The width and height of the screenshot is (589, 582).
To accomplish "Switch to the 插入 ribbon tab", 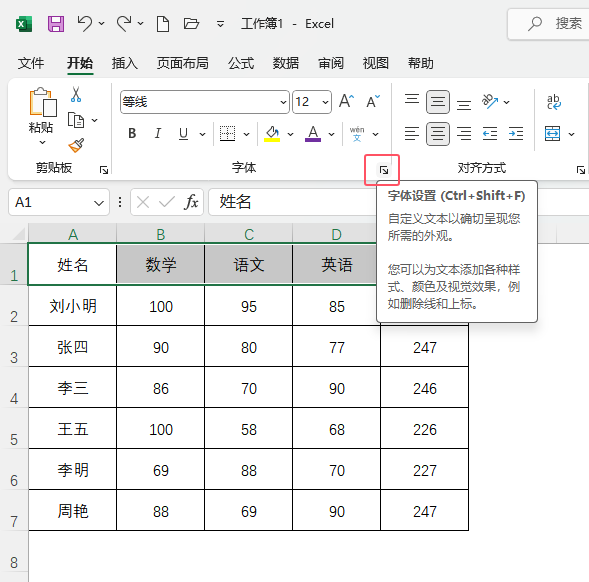I will (125, 63).
